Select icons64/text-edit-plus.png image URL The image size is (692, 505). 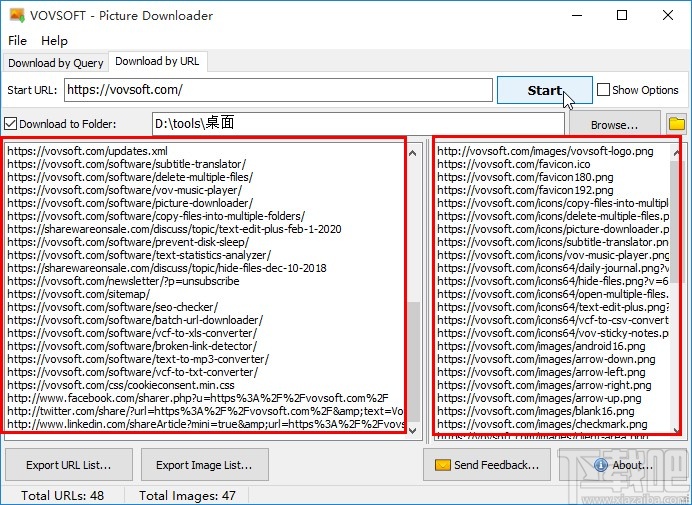[x=553, y=307]
